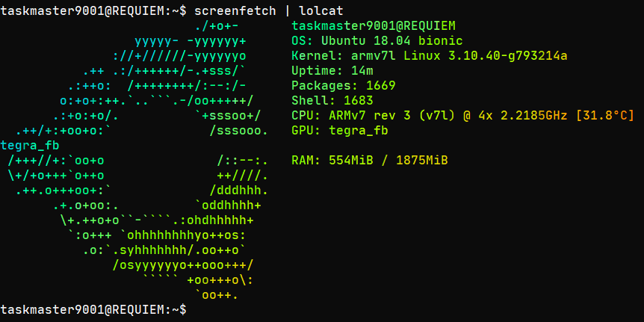Viewport: 644px width, 322px height.
Task: Click the top './+o+-' line of the ASCII logo
Action: pos(217,26)
